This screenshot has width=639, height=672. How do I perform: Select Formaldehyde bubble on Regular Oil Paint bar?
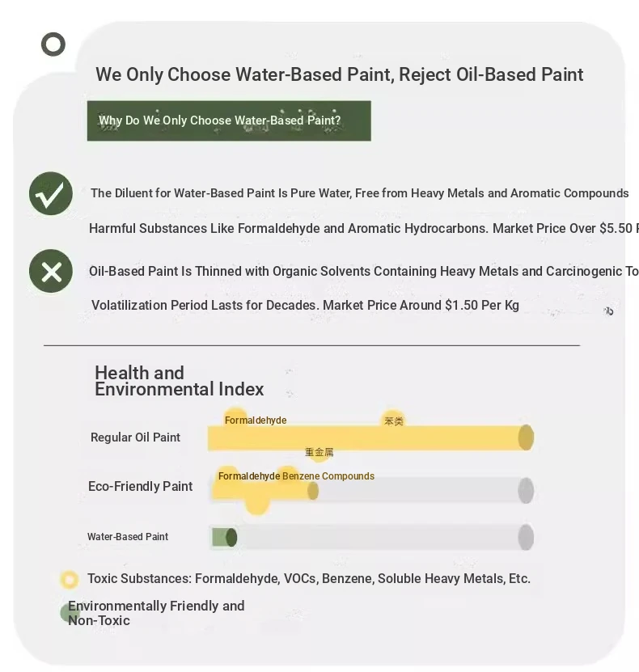click(236, 419)
